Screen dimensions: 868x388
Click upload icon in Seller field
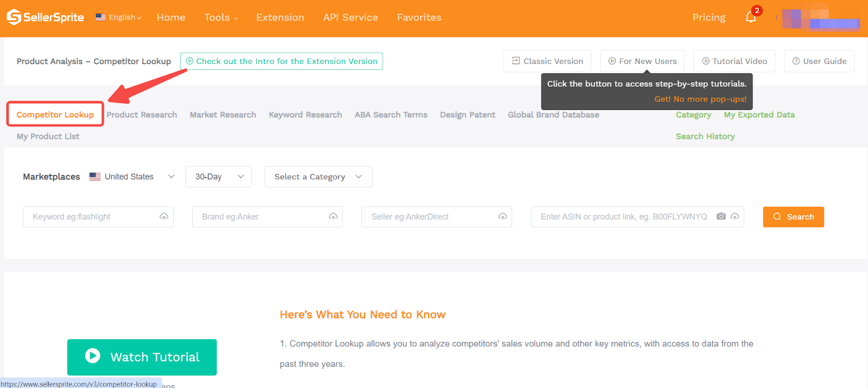(x=503, y=217)
